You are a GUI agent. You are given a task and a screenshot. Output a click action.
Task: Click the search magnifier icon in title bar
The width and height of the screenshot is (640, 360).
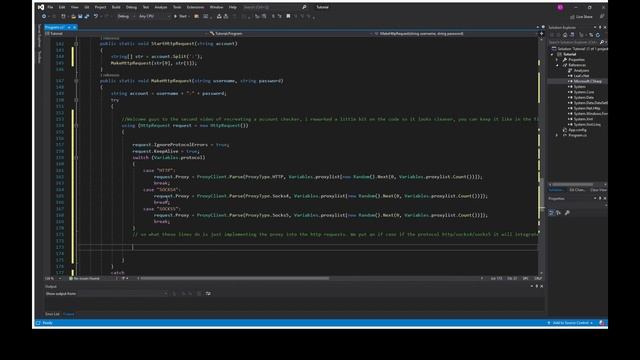304,7
